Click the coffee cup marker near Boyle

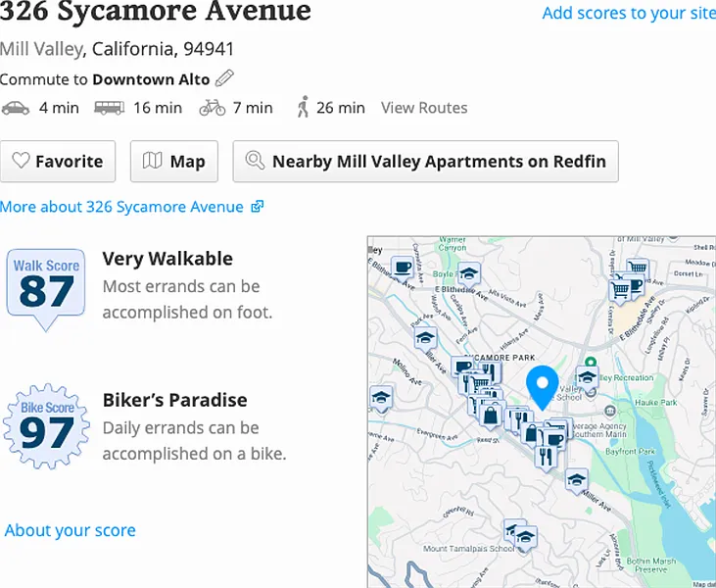[402, 267]
